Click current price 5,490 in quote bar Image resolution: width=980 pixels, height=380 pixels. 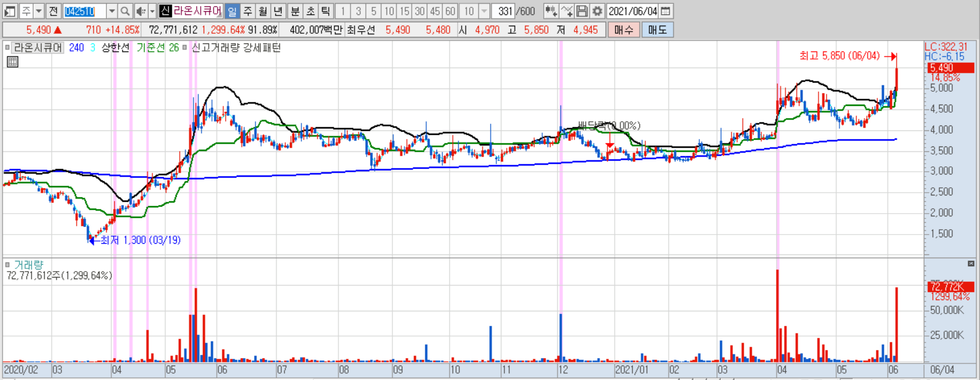click(x=39, y=30)
